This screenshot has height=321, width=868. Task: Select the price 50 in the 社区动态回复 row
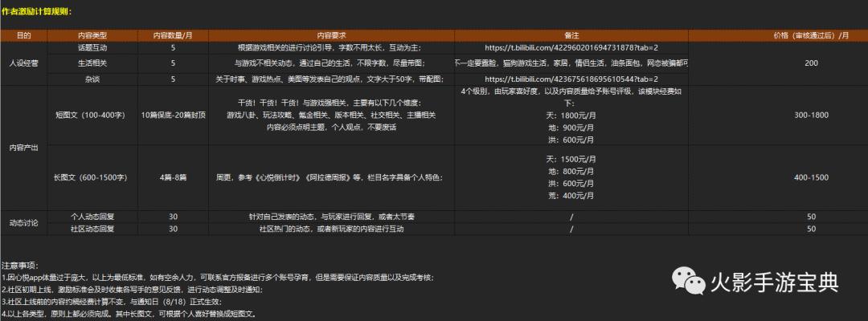[811, 229]
